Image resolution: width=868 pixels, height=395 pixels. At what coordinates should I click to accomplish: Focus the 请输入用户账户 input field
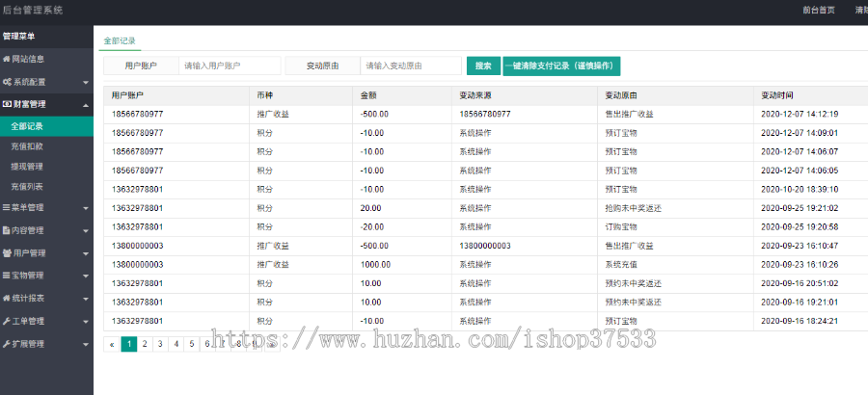click(x=230, y=66)
